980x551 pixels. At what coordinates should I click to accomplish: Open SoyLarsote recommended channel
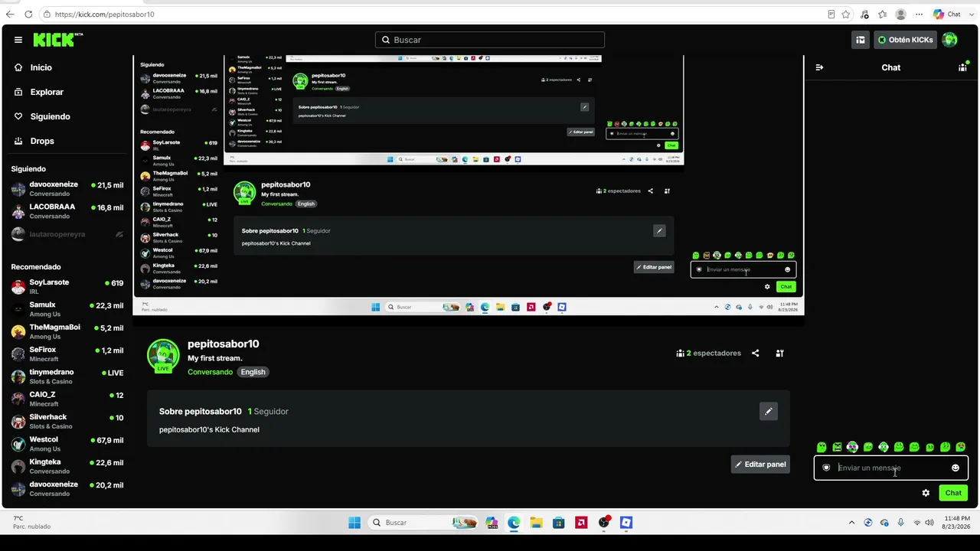[67, 286]
